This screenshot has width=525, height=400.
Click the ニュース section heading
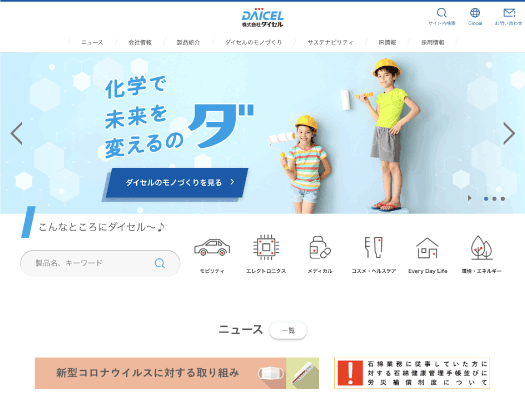[x=241, y=329]
